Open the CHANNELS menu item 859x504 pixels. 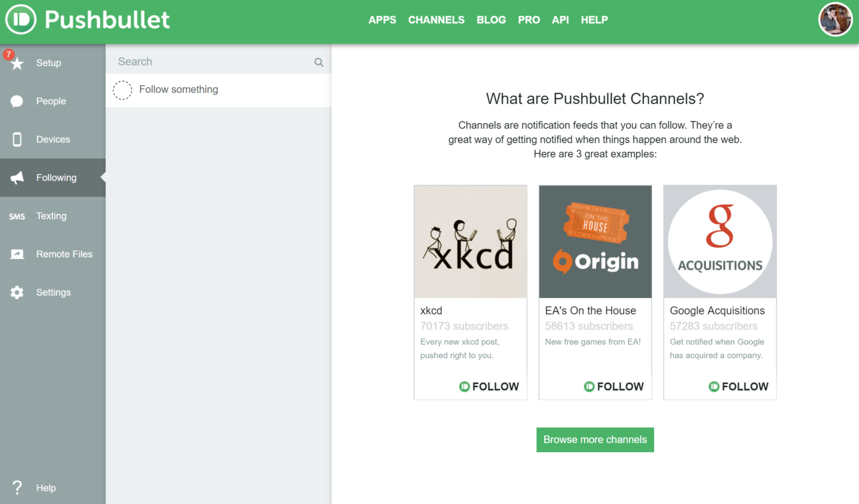436,19
